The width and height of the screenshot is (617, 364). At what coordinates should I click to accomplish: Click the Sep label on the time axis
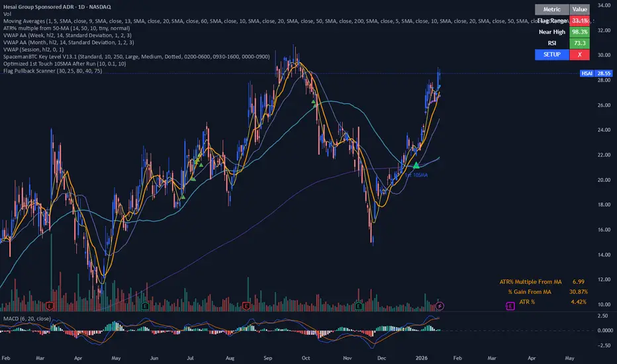point(267,358)
